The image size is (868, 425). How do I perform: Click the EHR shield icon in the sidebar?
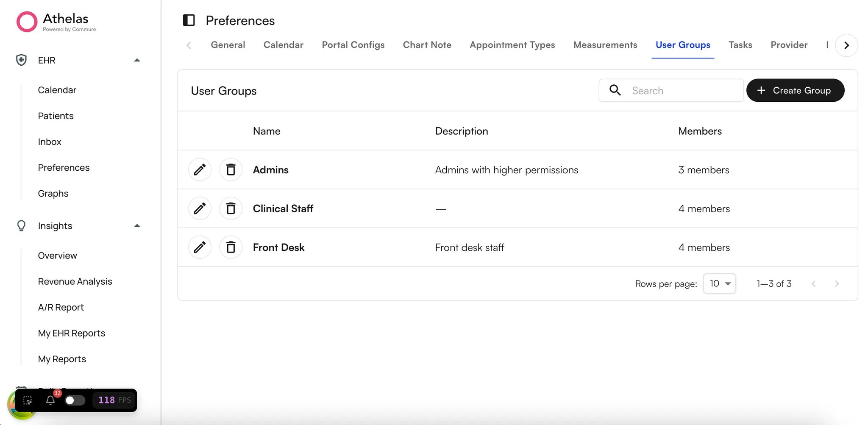[x=21, y=60]
